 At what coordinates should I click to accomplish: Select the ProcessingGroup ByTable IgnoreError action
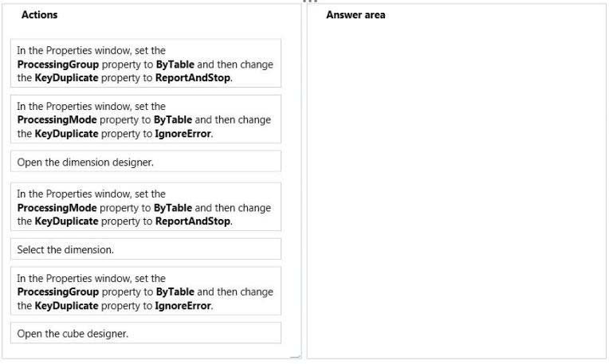coord(147,292)
